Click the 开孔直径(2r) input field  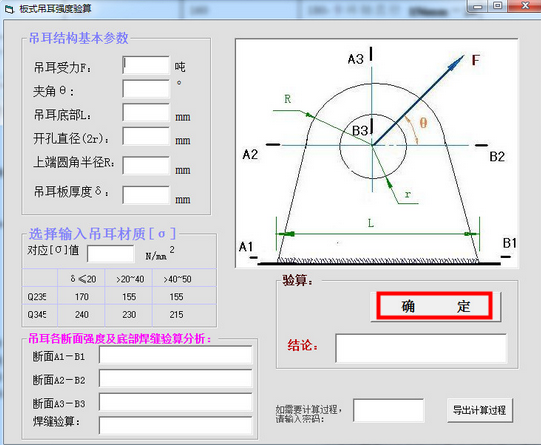tap(146, 136)
